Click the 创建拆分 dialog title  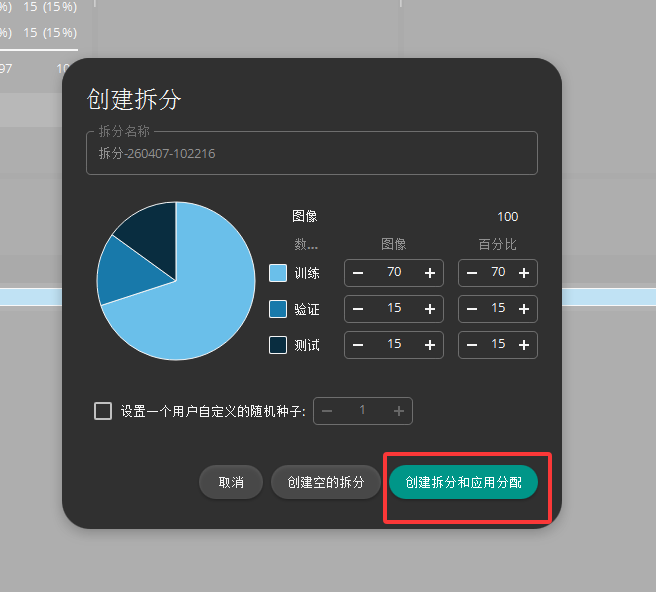[134, 100]
